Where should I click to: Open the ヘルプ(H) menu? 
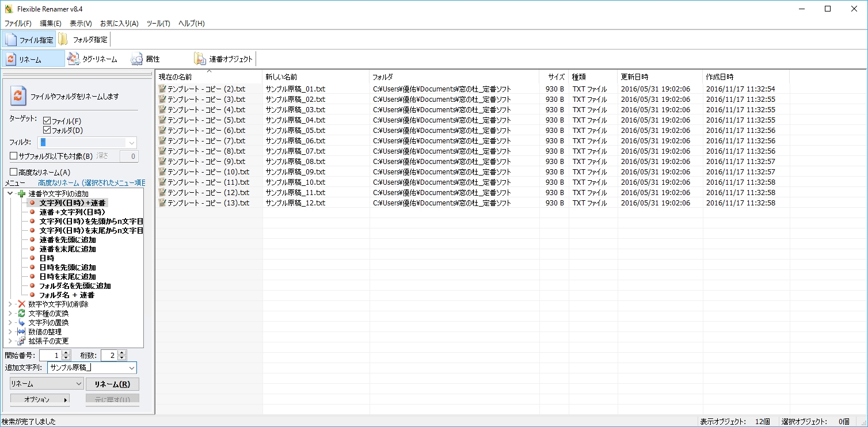pos(191,24)
